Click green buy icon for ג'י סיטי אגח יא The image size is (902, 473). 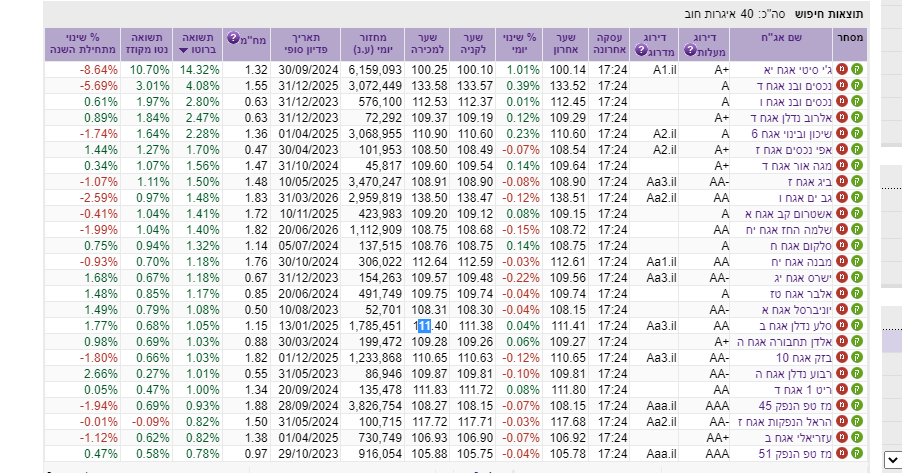856,70
